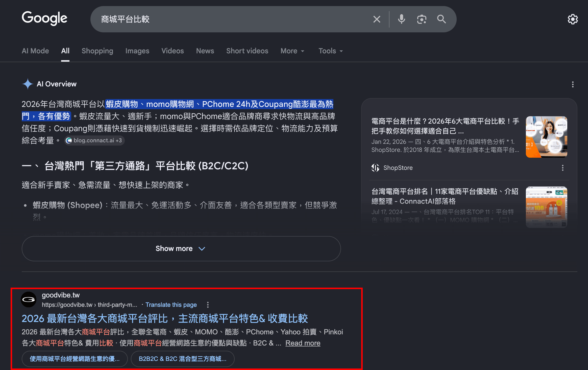
Task: Clear the search query with the X icon
Action: (x=377, y=19)
